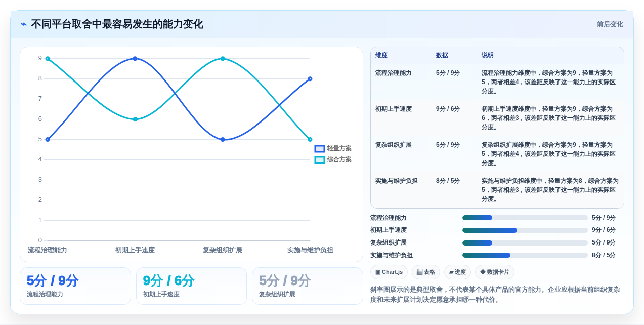This screenshot has height=325, width=644.
Task: Select the 表格 tag chip
Action: (x=426, y=272)
